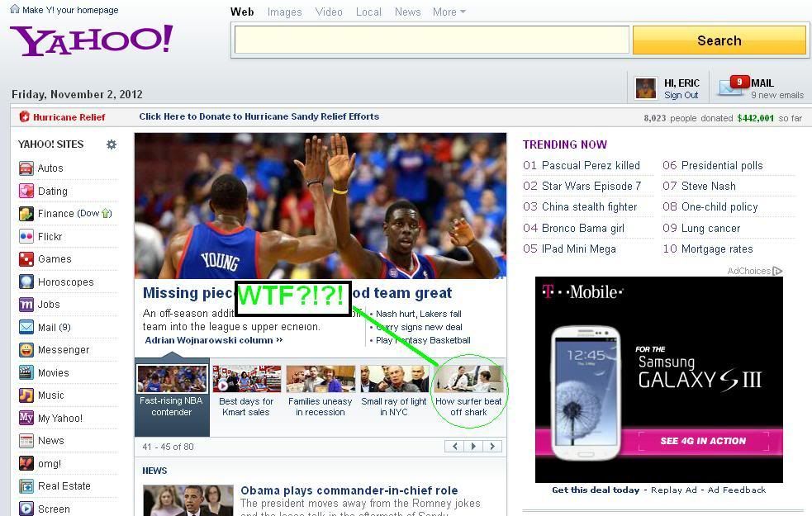Click the yellow Search button
The height and width of the screenshot is (516, 812).
(719, 40)
